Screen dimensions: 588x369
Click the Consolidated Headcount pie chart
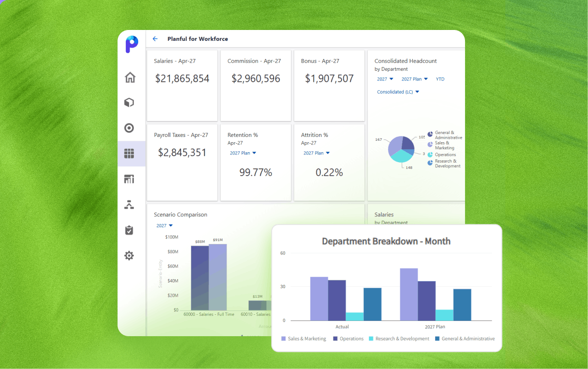[x=402, y=149]
